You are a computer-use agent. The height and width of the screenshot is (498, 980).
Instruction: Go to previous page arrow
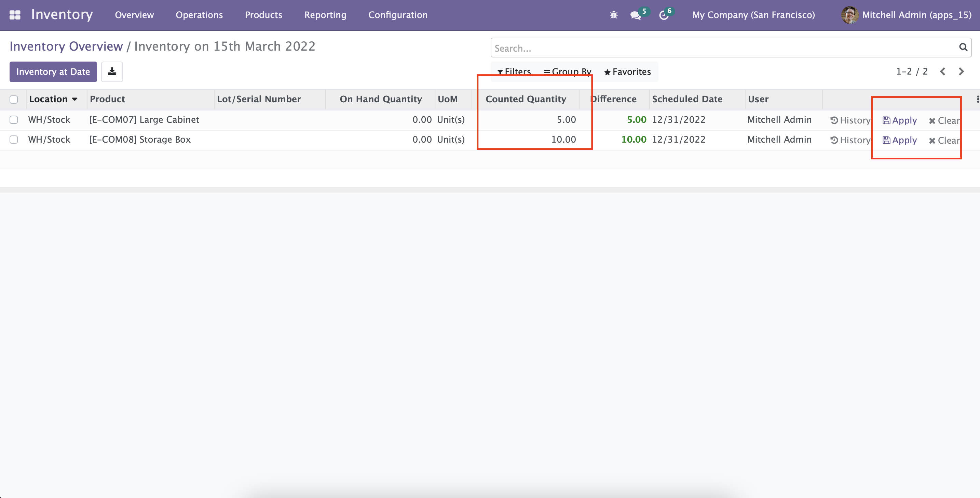(943, 71)
